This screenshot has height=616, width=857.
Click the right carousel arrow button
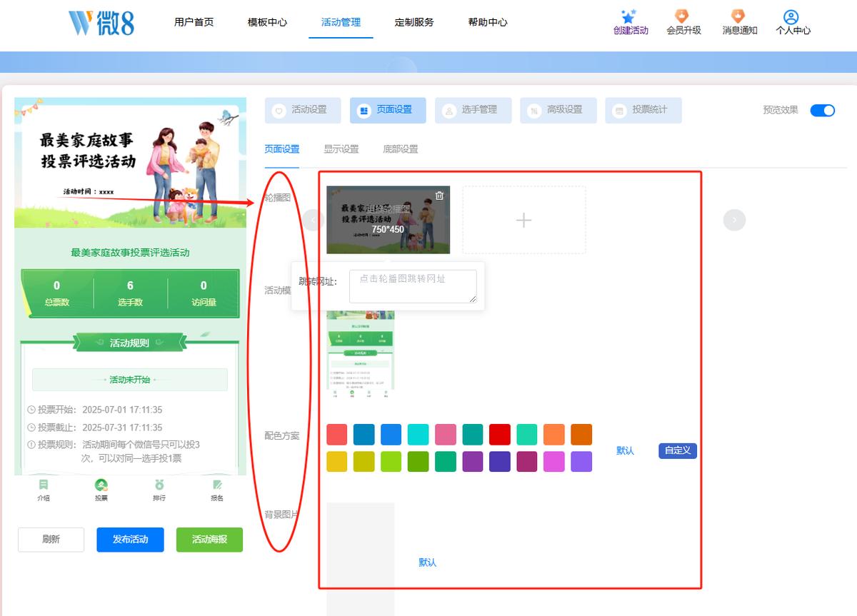point(734,220)
